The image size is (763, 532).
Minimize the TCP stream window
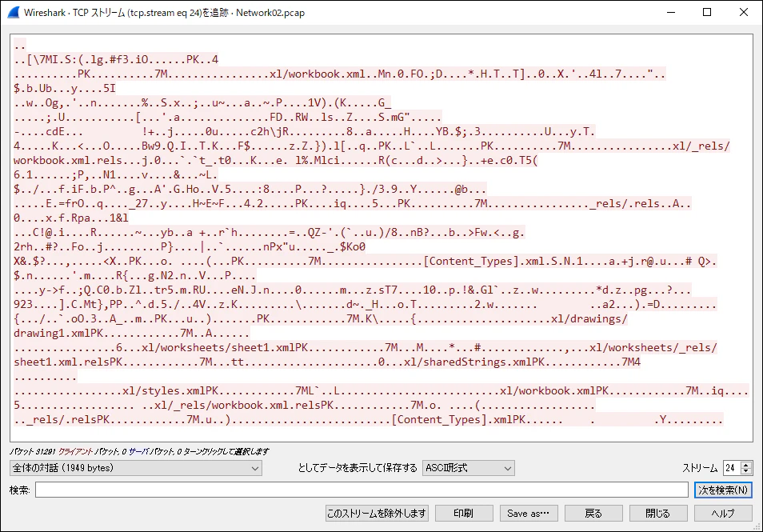pos(671,12)
